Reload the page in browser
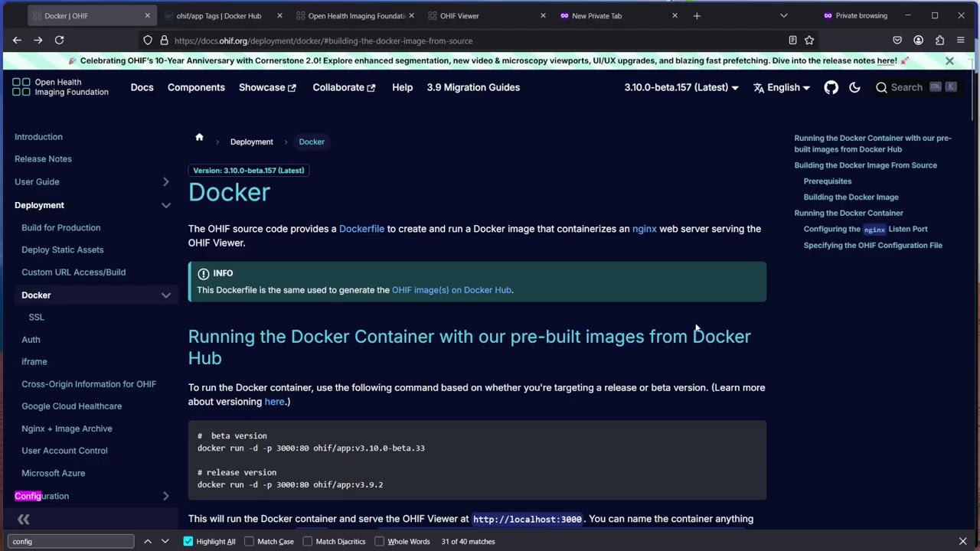 coord(59,40)
